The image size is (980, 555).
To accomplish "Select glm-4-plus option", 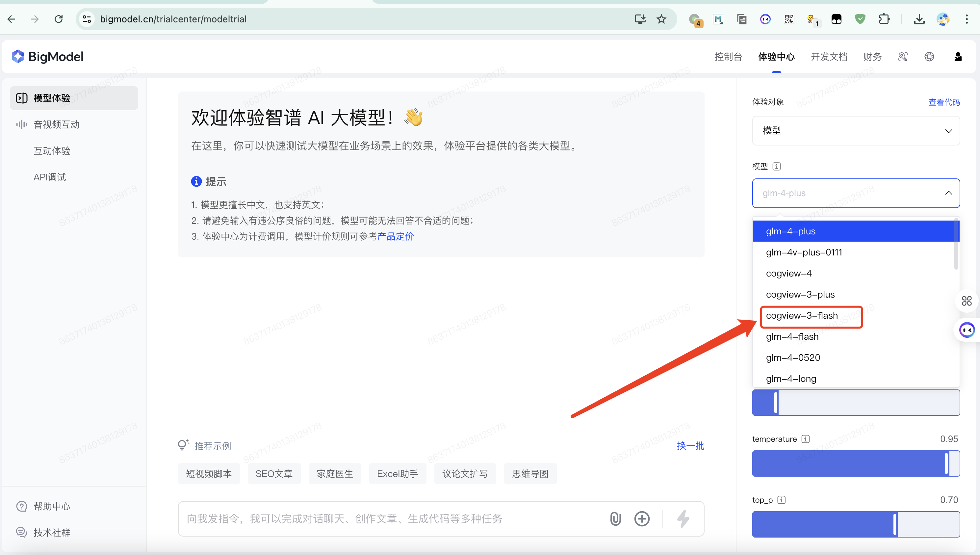I will pyautogui.click(x=854, y=231).
